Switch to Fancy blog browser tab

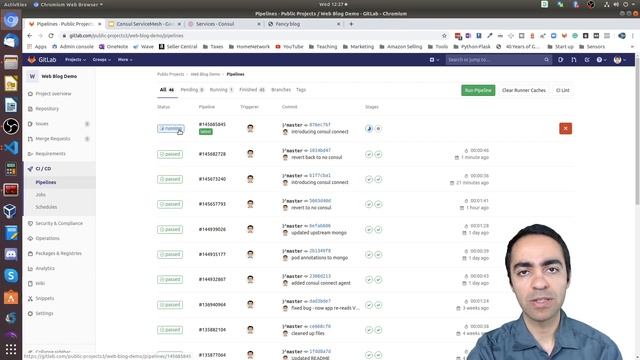click(x=304, y=24)
